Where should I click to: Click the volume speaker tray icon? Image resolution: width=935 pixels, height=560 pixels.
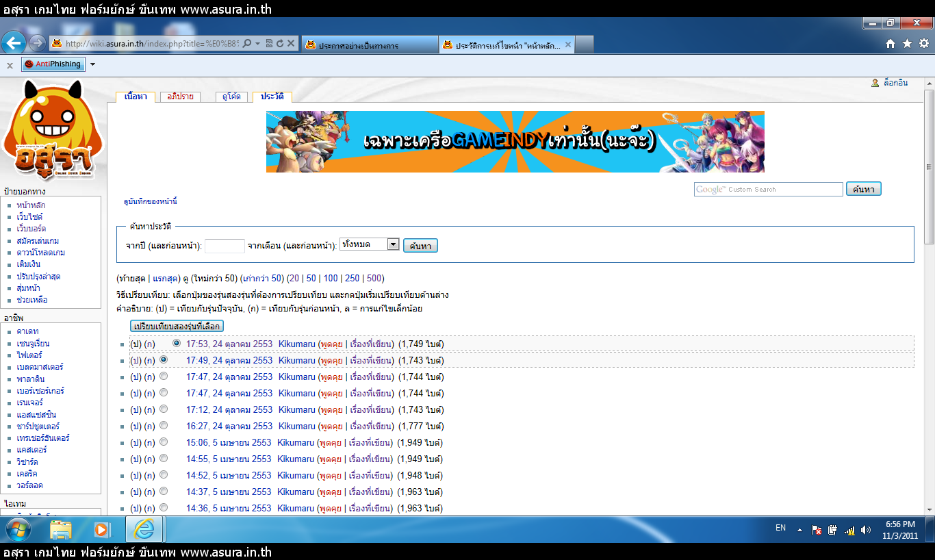point(866,530)
